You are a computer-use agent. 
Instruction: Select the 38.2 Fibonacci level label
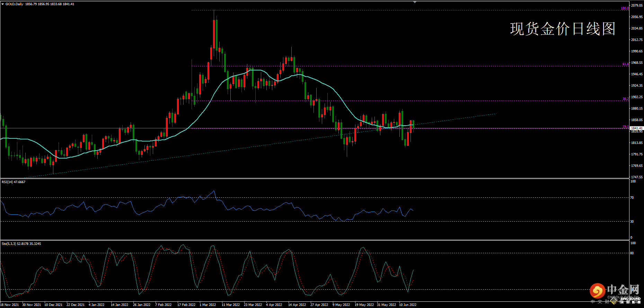click(625, 99)
